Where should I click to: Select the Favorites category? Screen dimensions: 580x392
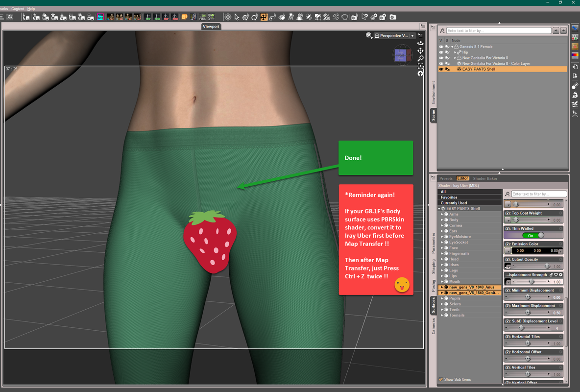coord(469,197)
